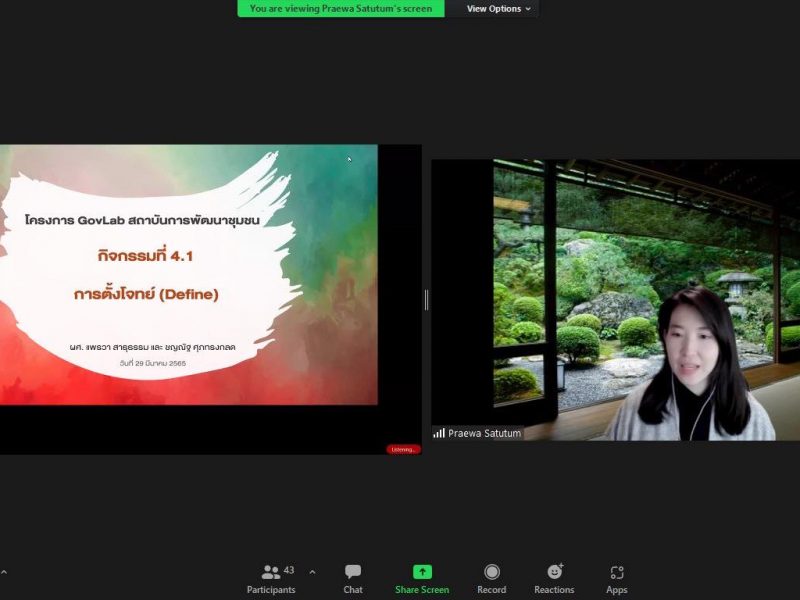
Task: Select the speaker's video feed
Action: 615,300
